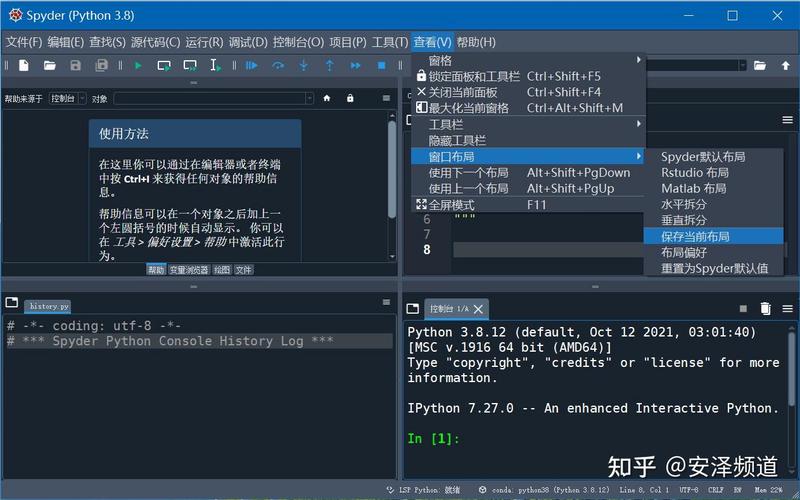Select 关闭当前面板 in View menu
The height and width of the screenshot is (500, 800).
[529, 92]
